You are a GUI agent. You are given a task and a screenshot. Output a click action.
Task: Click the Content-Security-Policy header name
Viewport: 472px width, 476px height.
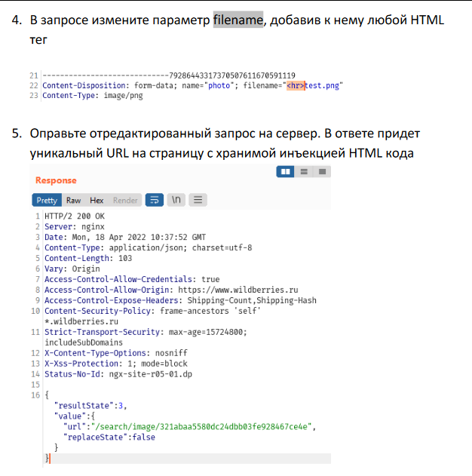pyautogui.click(x=97, y=311)
